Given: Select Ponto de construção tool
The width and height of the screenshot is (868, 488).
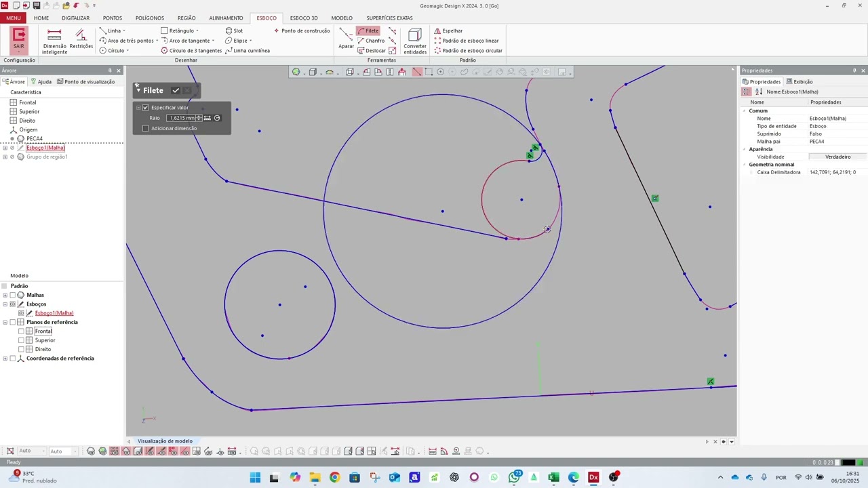Looking at the screenshot, I should pyautogui.click(x=302, y=30).
